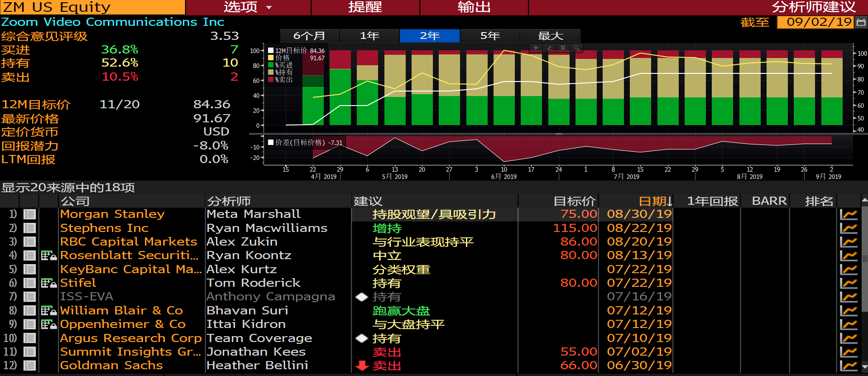The image size is (868, 376).
Task: Open the 提醒 menu
Action: pos(365,7)
